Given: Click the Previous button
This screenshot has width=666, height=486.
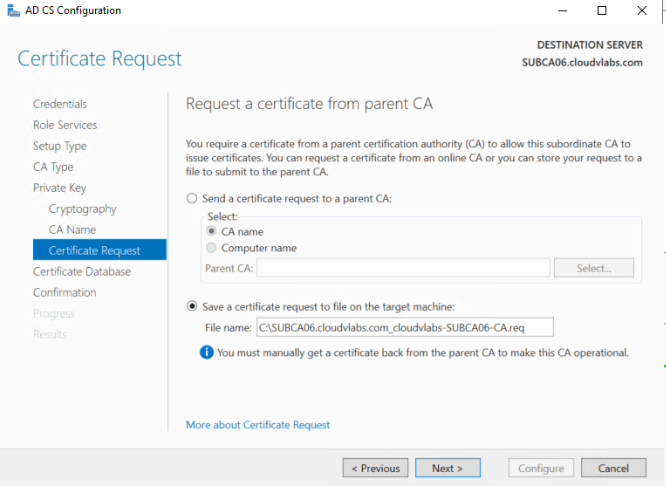Looking at the screenshot, I should click(375, 468).
